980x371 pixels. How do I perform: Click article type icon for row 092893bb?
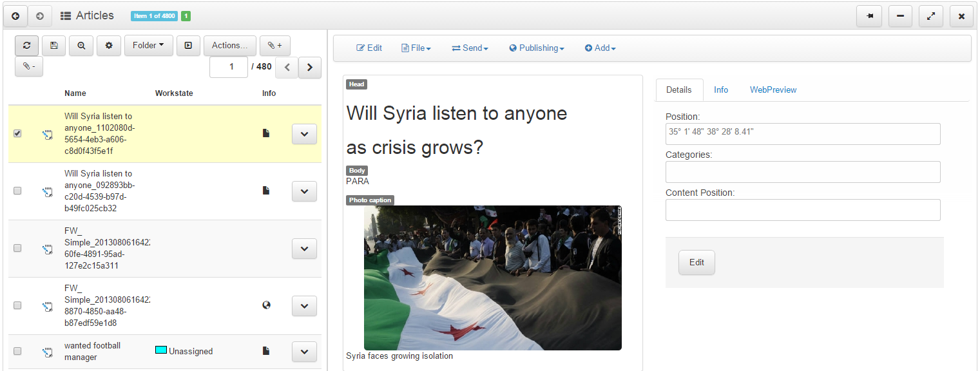coord(47,191)
